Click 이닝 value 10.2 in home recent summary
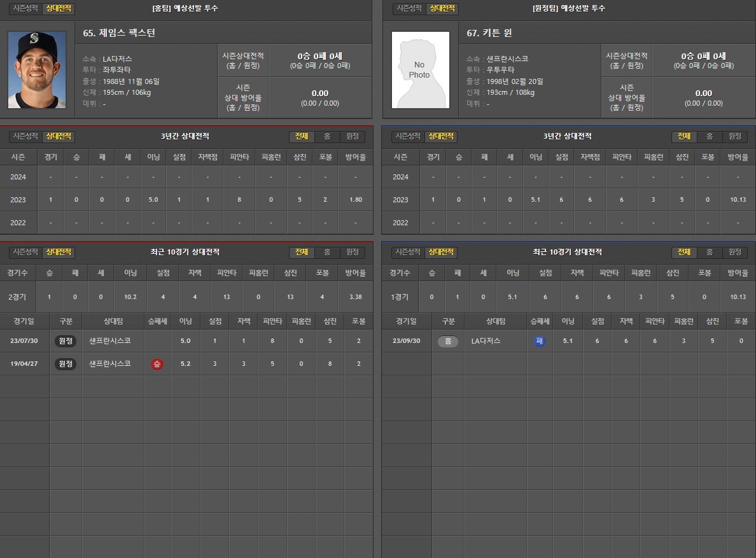756x558 pixels. pyautogui.click(x=130, y=297)
